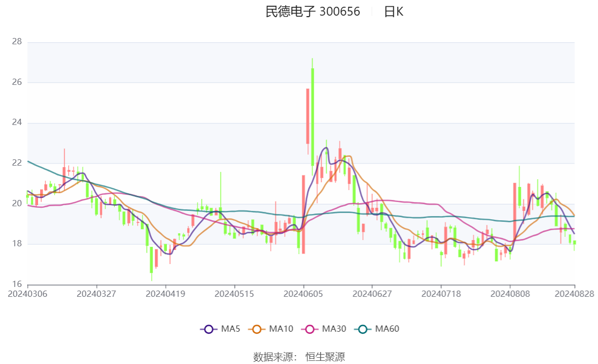Select the 20240419 x-axis date label
This screenshot has width=598, height=364.
coord(165,294)
